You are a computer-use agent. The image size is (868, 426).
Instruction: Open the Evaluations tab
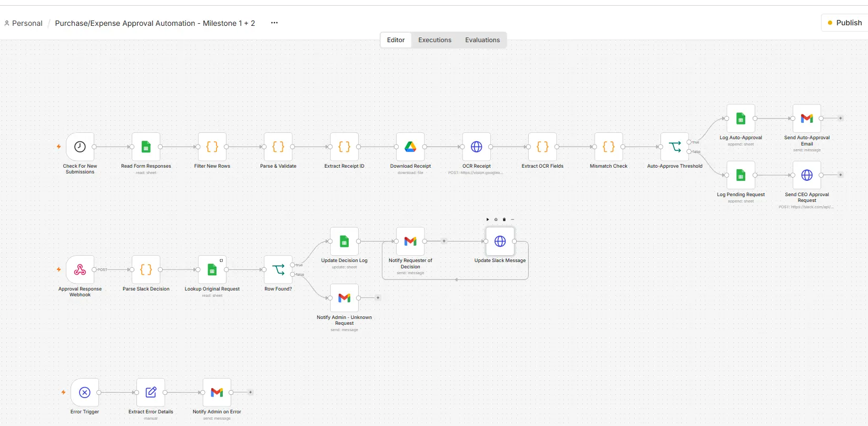[x=482, y=40]
